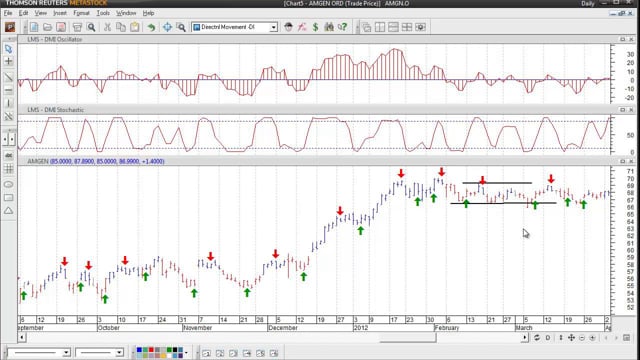
Task: Click the tile columns layout icon
Action: click(380, 27)
